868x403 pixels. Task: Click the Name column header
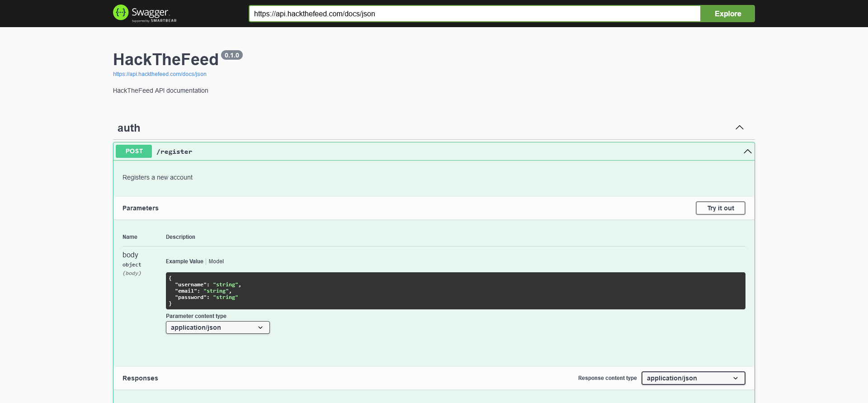point(130,237)
